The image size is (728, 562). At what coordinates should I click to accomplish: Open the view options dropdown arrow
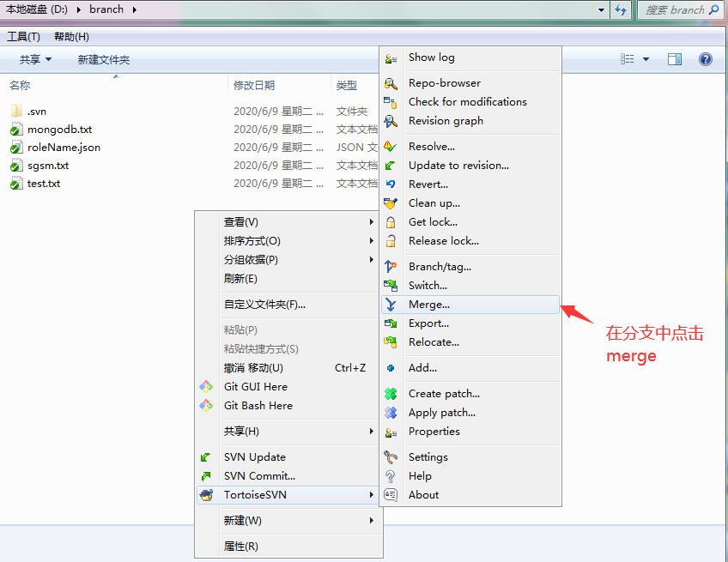click(646, 59)
